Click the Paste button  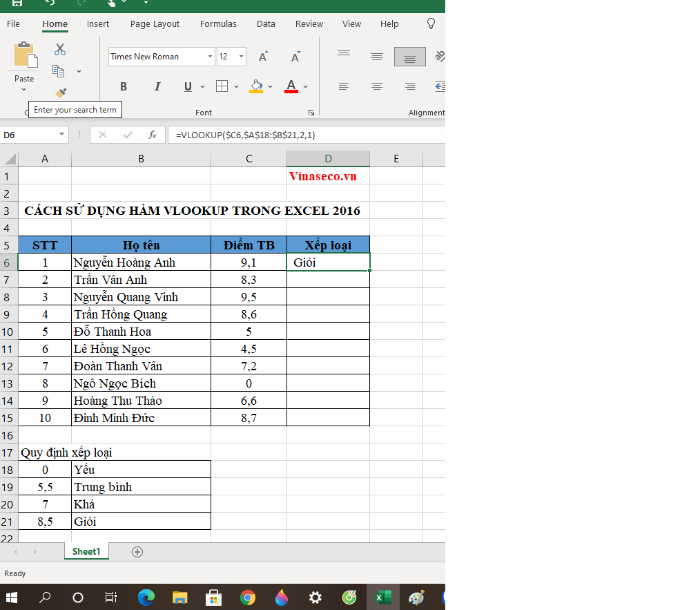pos(24,62)
